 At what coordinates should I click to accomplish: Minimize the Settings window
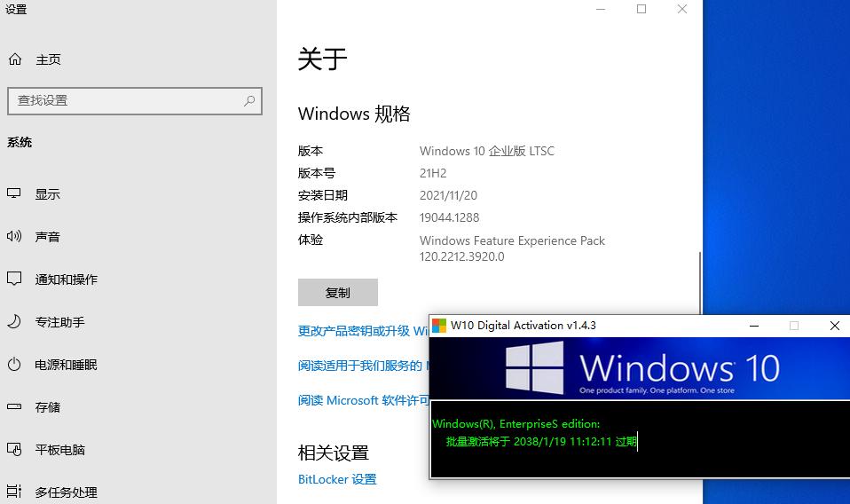600,9
